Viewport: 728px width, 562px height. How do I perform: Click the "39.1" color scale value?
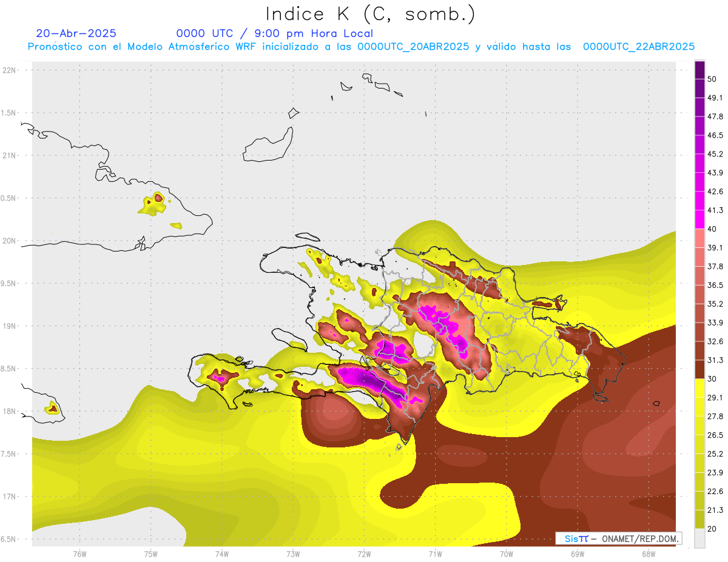point(715,247)
